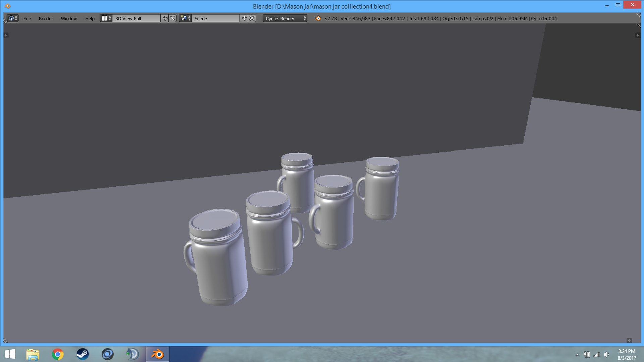
Task: Delete the current screen layout
Action: 172,18
